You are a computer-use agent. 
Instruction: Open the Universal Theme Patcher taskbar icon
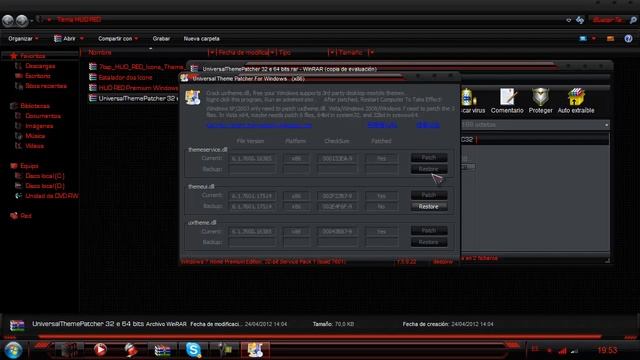point(255,350)
